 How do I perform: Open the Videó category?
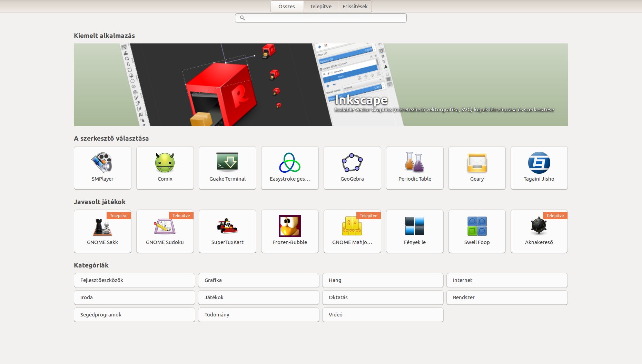point(383,315)
